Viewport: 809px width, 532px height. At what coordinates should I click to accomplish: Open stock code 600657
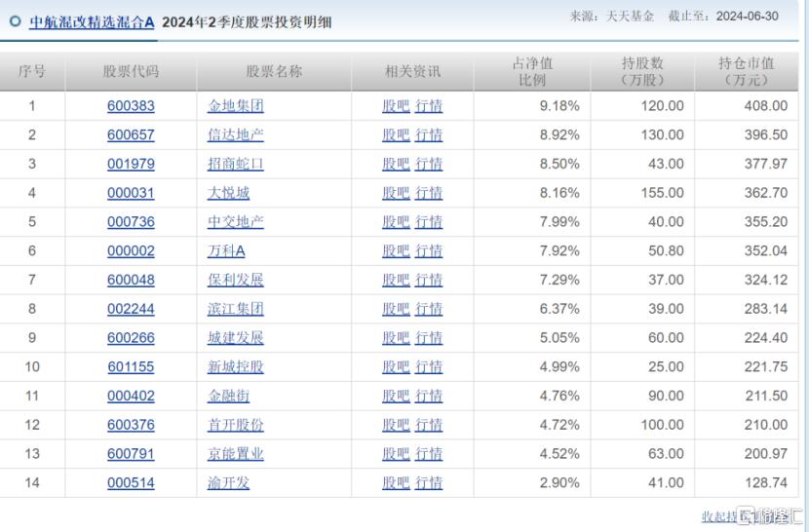point(131,134)
